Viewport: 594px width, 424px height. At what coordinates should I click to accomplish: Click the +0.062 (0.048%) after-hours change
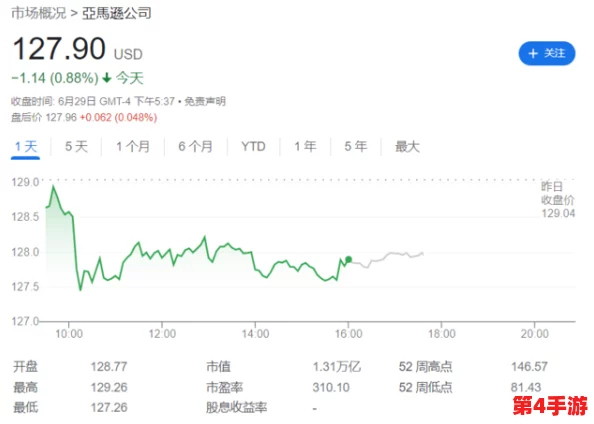[x=118, y=117]
